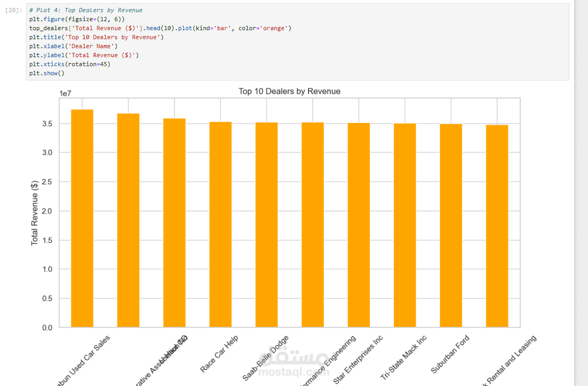The image size is (588, 386).
Task: Click the 'Tri-State Mack Inc' x-axis label
Action: coord(403,357)
